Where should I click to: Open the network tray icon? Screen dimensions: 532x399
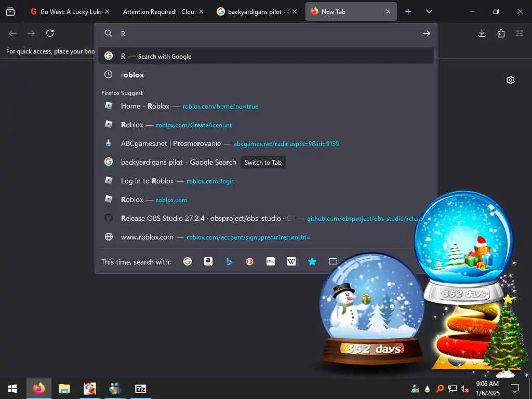(x=452, y=389)
